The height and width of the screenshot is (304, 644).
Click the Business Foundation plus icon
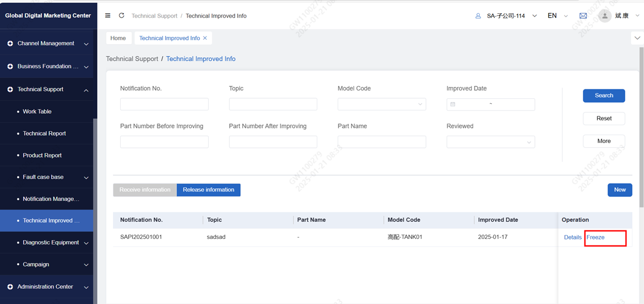click(10, 67)
